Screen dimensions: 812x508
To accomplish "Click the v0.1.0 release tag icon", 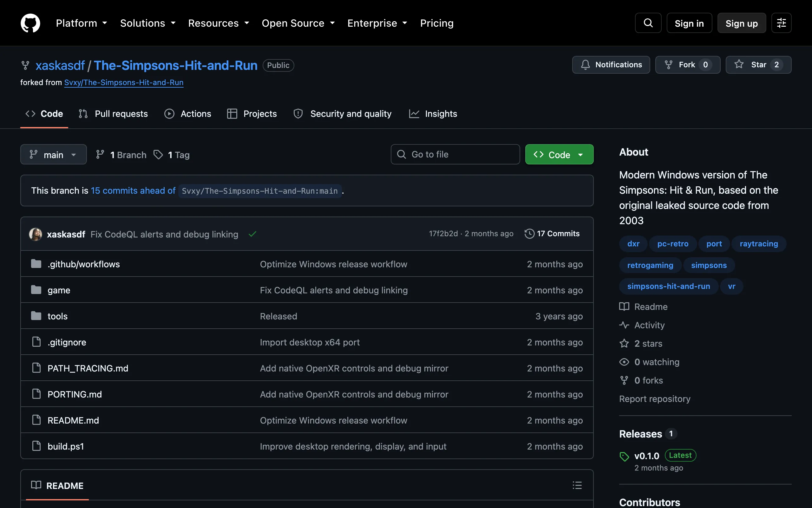I will pos(624,457).
